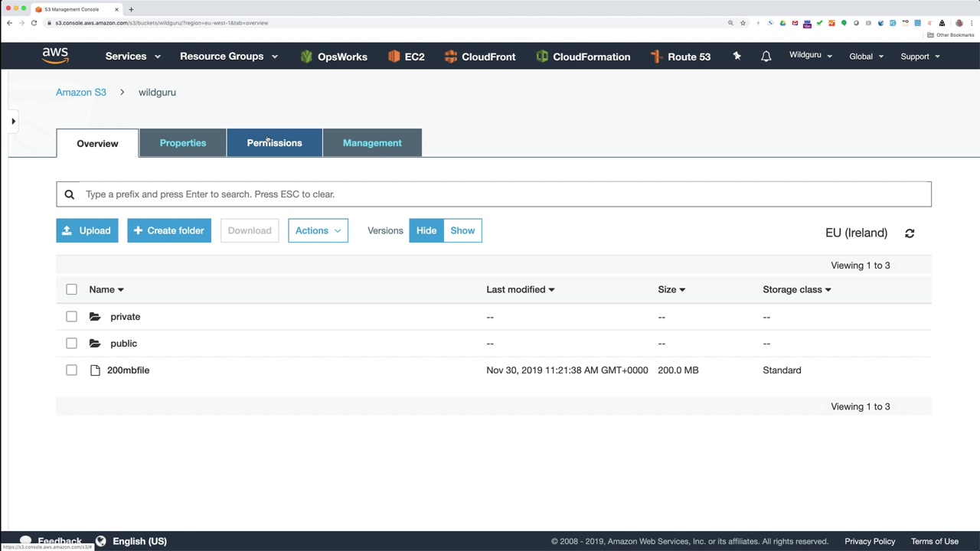This screenshot has width=980, height=551.
Task: Click the Download button
Action: point(250,230)
